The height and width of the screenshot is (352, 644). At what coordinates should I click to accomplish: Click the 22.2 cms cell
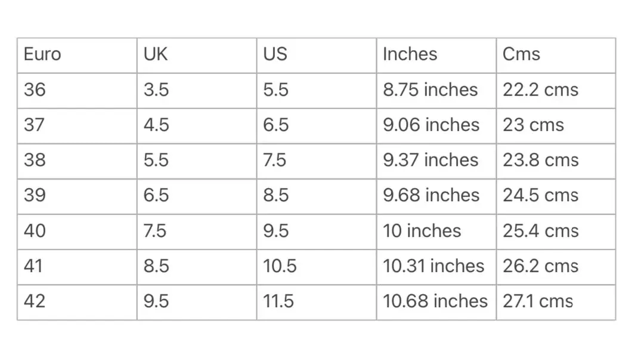click(556, 91)
